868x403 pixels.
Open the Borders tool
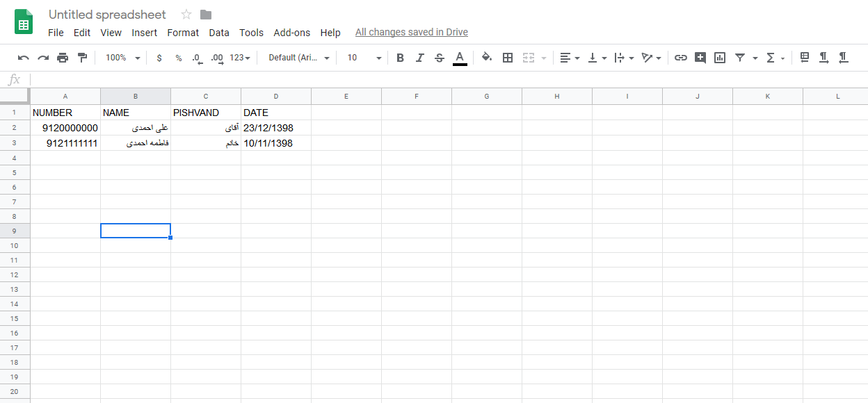(508, 58)
